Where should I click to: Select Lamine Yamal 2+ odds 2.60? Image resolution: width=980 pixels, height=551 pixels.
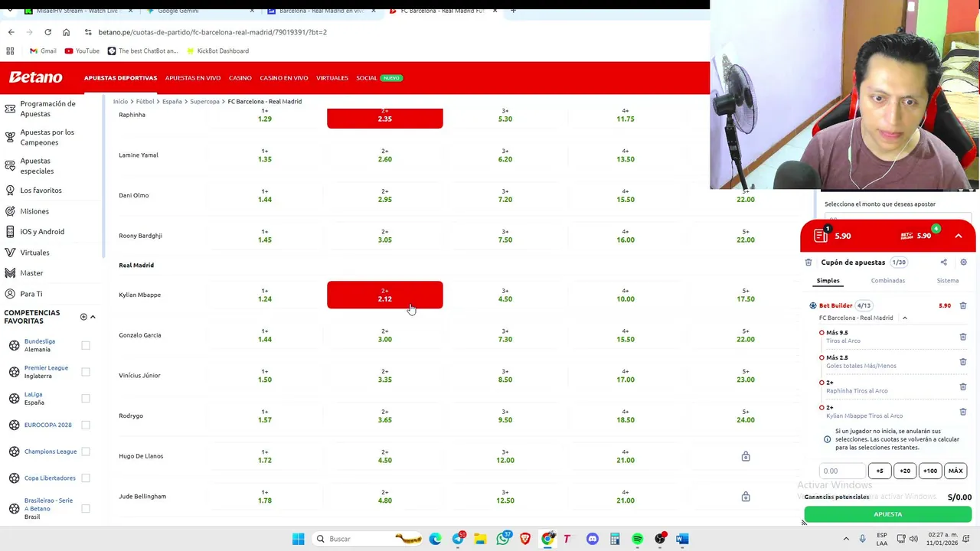[x=384, y=155]
